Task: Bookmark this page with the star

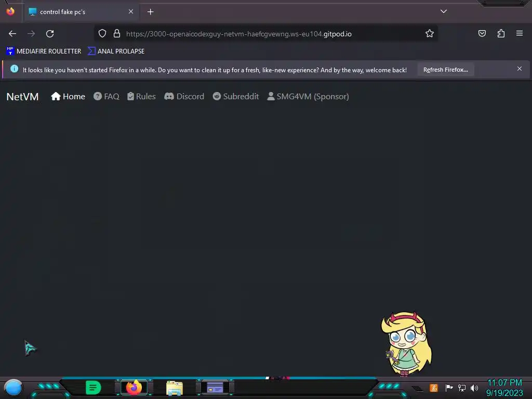Action: point(430,33)
